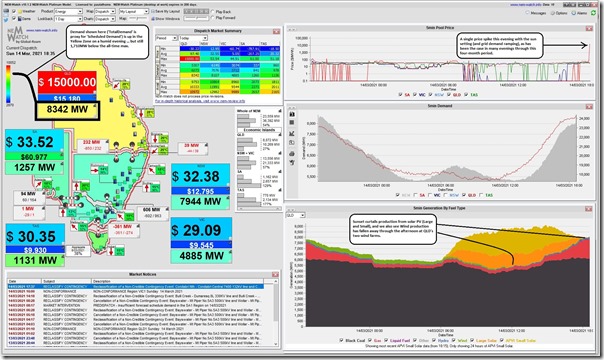
Task: Open the QLD region dropdown in generation chart
Action: click(296, 215)
